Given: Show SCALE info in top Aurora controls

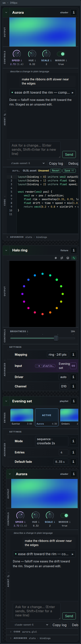Looking at the screenshot, I should coord(51,60).
